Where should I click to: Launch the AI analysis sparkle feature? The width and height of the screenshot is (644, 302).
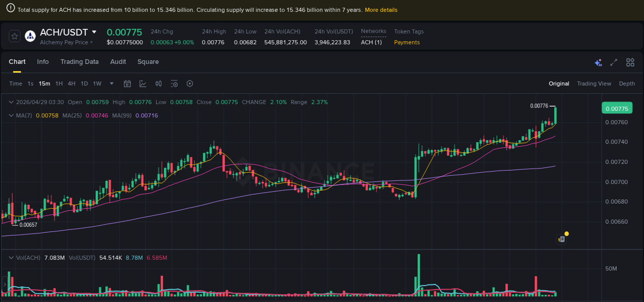pyautogui.click(x=598, y=62)
